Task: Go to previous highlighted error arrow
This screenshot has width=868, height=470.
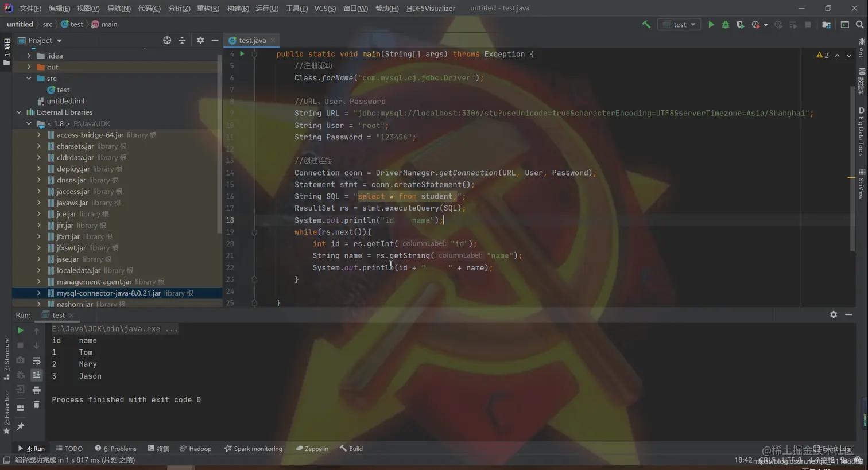Action: tap(837, 55)
